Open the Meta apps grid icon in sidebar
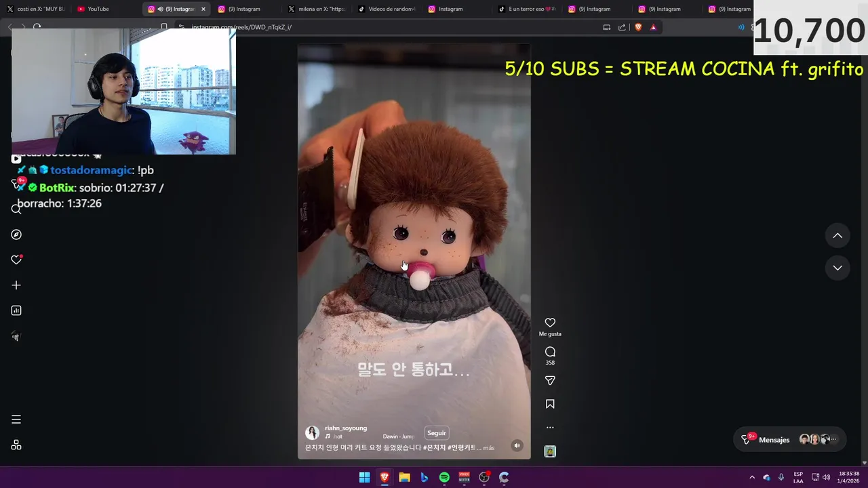Screen dimensions: 868x488 [x=16, y=445]
